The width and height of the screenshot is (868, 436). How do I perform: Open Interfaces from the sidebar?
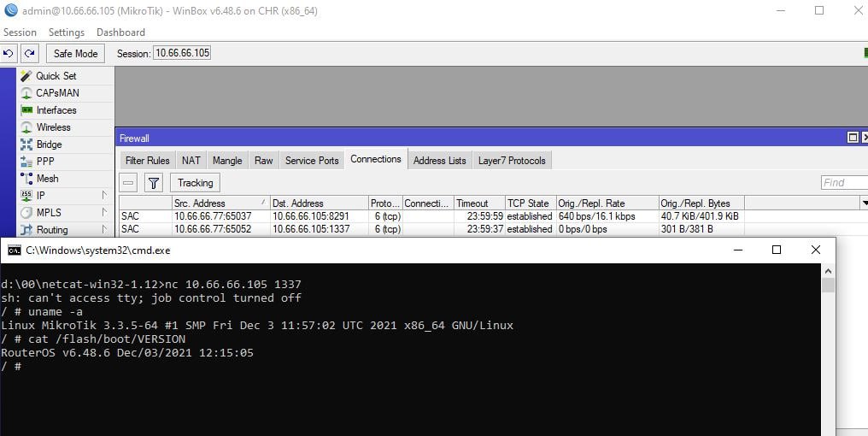pos(56,110)
